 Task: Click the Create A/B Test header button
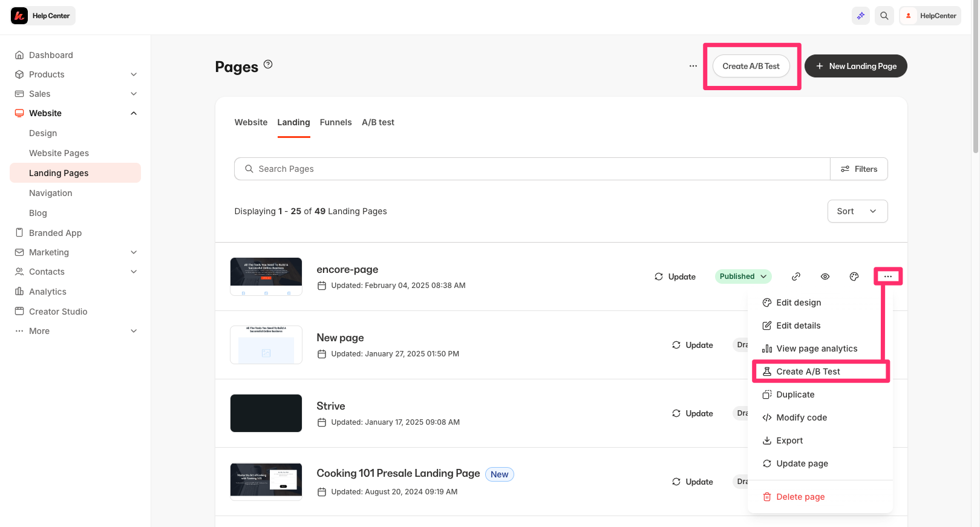click(751, 66)
